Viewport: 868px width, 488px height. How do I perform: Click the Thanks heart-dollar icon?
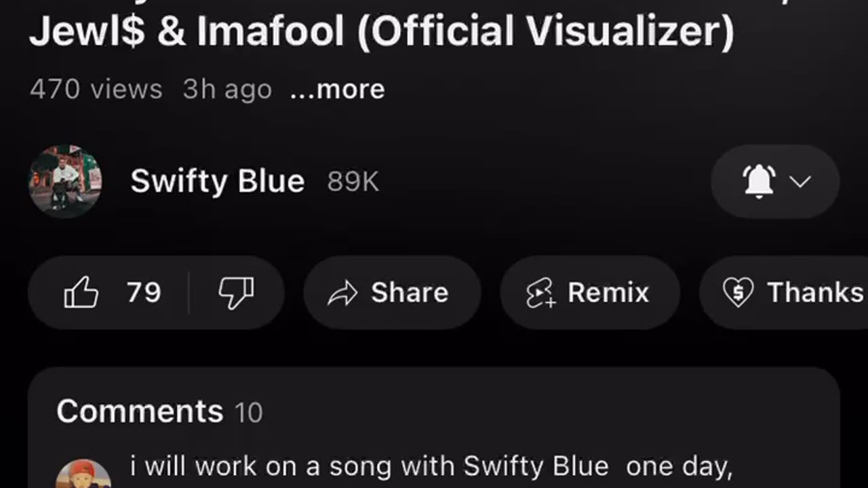738,293
